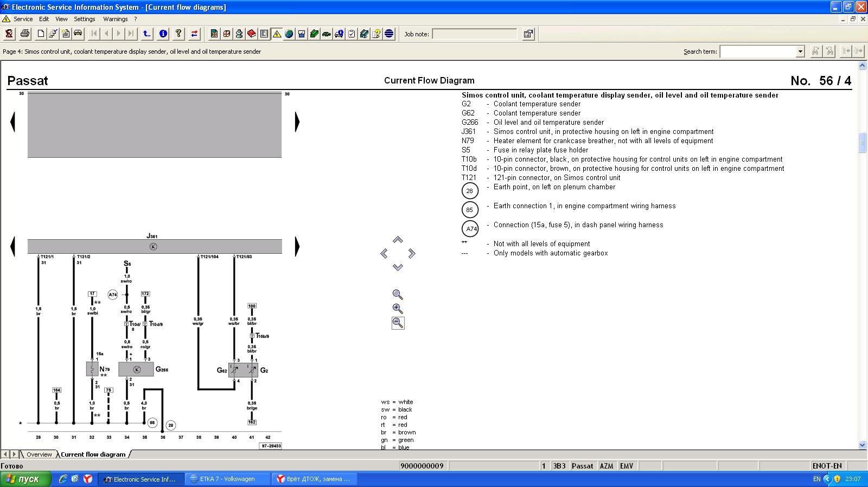Click the EN language indicator in tray

point(816,479)
